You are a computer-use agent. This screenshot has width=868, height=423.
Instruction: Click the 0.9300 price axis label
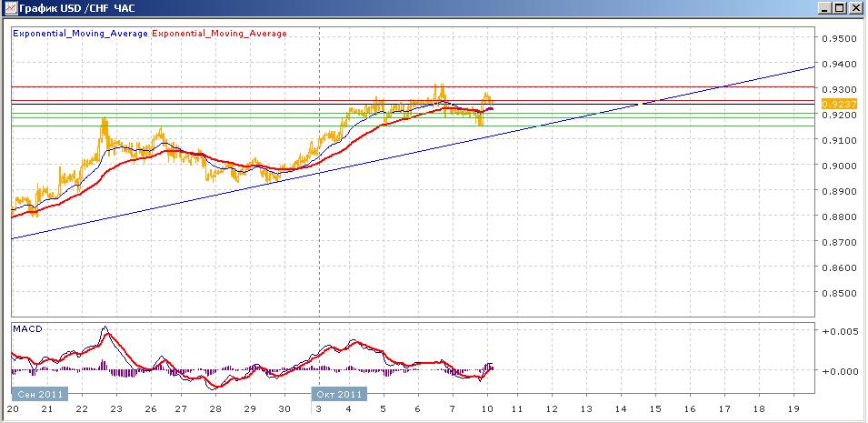coord(839,89)
